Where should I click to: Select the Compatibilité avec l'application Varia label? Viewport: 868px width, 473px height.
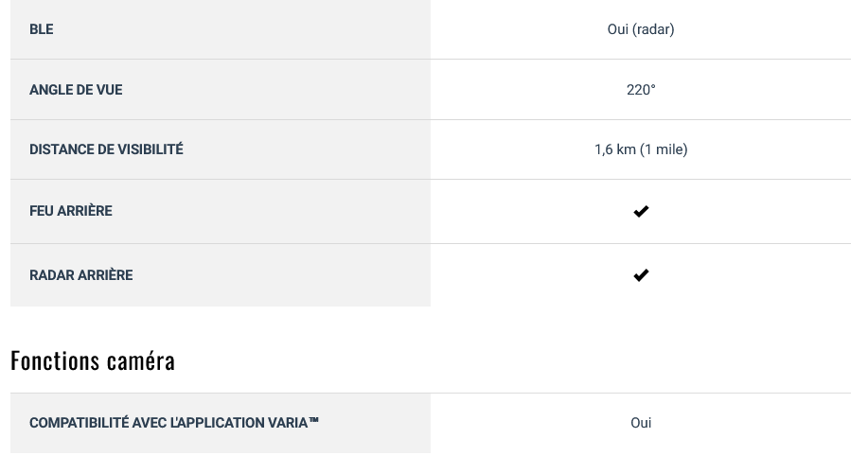174,423
